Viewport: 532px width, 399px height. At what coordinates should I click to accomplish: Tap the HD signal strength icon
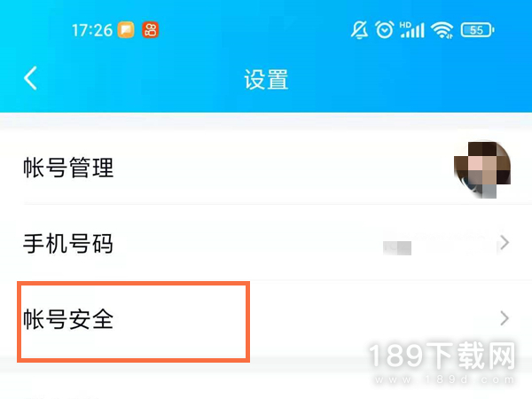412,30
